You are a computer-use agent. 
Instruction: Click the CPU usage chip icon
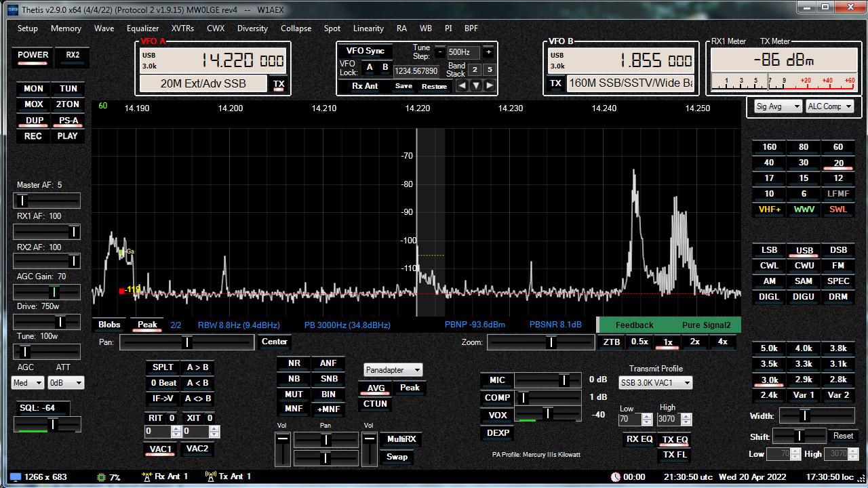pos(102,477)
